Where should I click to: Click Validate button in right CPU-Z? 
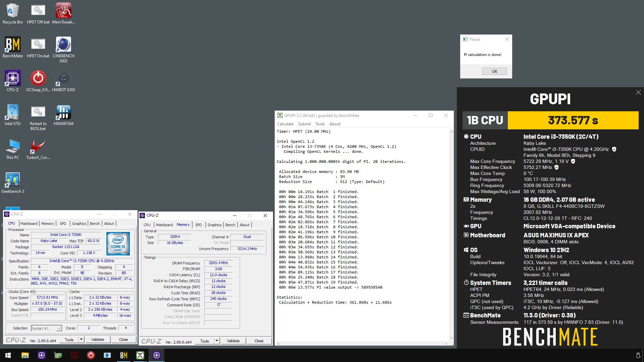click(x=233, y=341)
